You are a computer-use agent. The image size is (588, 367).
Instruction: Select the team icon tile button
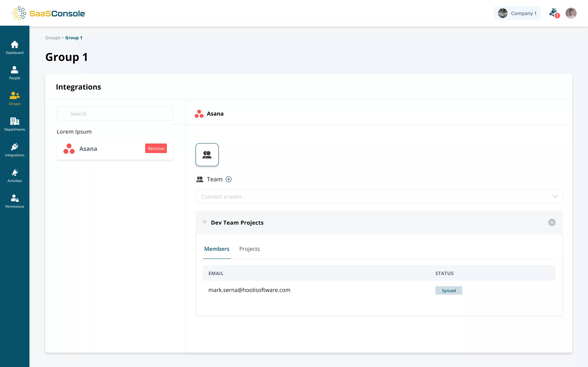207,155
